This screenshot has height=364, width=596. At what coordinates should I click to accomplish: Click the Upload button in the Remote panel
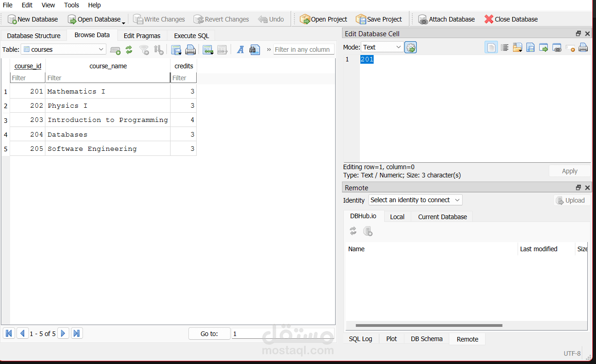tap(571, 200)
